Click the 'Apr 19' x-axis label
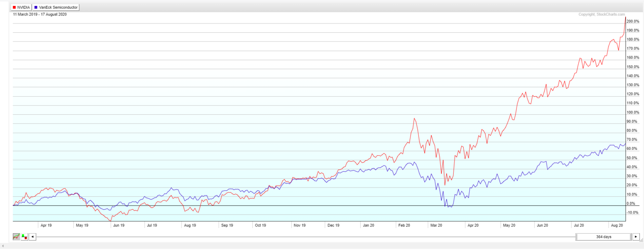Image resolution: width=644 pixels, height=252 pixels. 46,225
